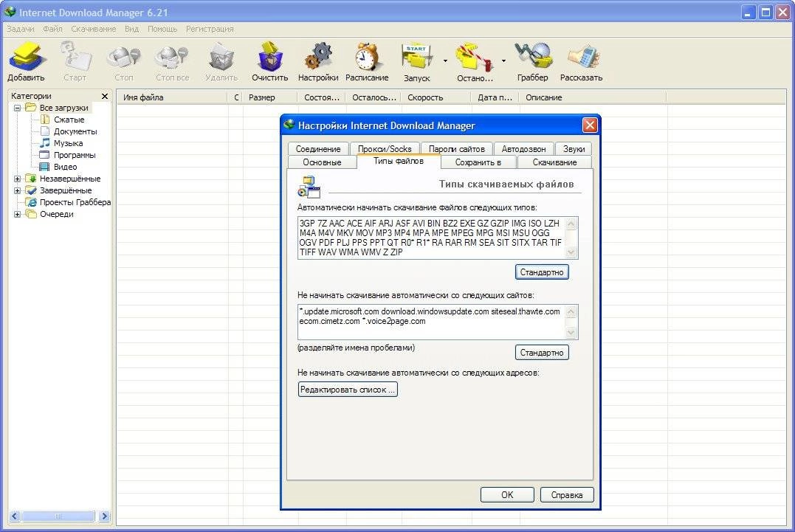Confirm the settings with OK
The image size is (795, 532).
(x=507, y=495)
